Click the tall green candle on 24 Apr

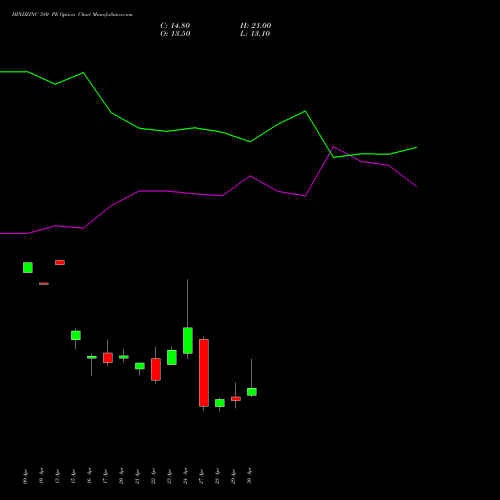(x=188, y=340)
